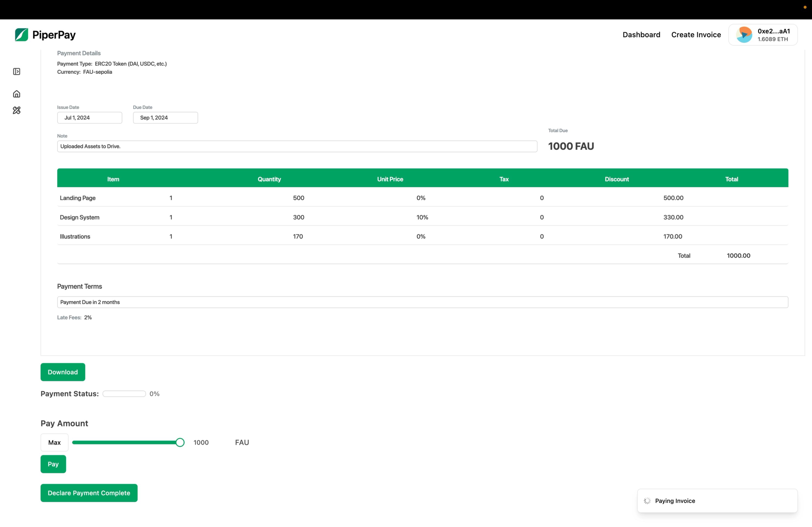Select the tools/magic icon in sidebar
Image resolution: width=812 pixels, height=527 pixels.
click(x=17, y=110)
